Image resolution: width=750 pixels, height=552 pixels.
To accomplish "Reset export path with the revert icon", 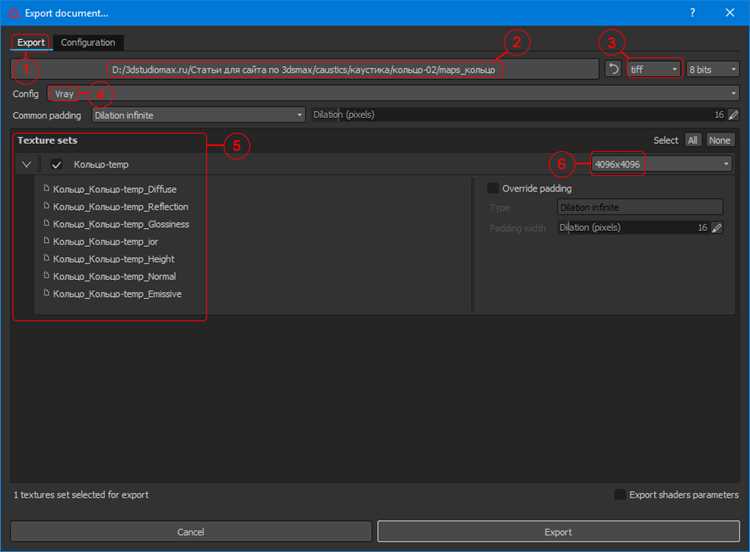I will 613,70.
